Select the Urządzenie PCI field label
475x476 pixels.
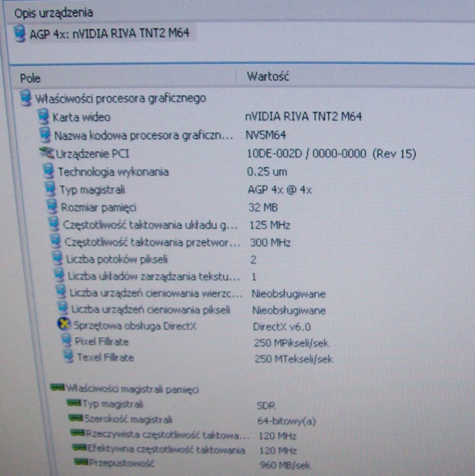click(x=93, y=154)
